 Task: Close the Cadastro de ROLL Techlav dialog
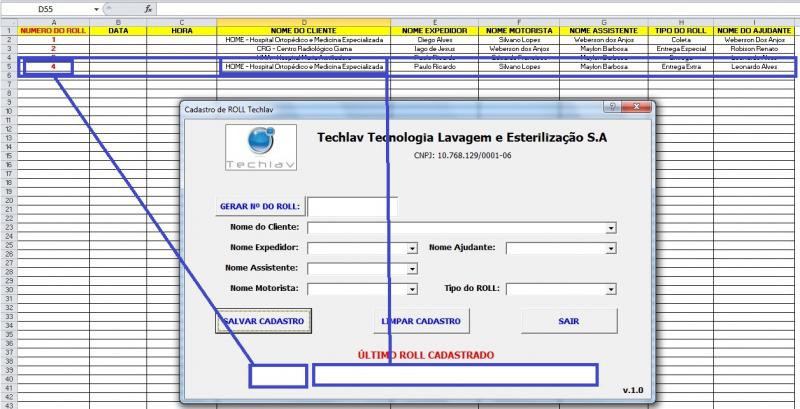point(636,107)
